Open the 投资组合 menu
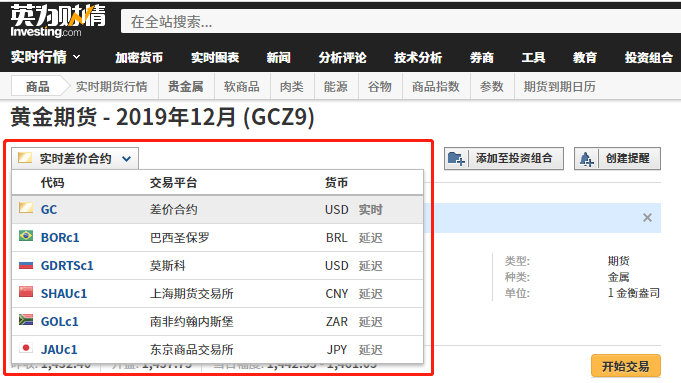681x383 pixels. pos(649,57)
